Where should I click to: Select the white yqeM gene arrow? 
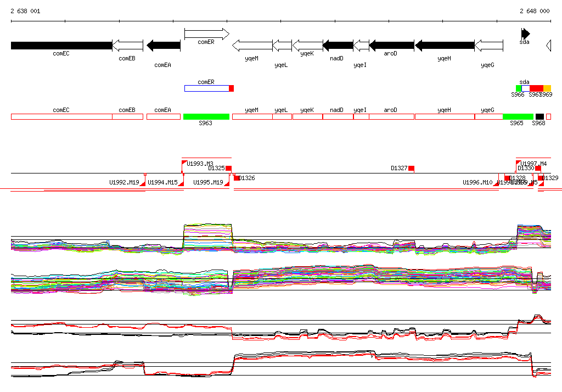tap(252, 46)
